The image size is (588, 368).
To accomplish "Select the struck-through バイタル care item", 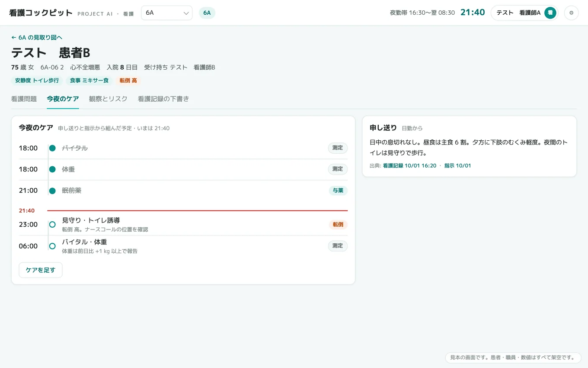I will pyautogui.click(x=75, y=148).
